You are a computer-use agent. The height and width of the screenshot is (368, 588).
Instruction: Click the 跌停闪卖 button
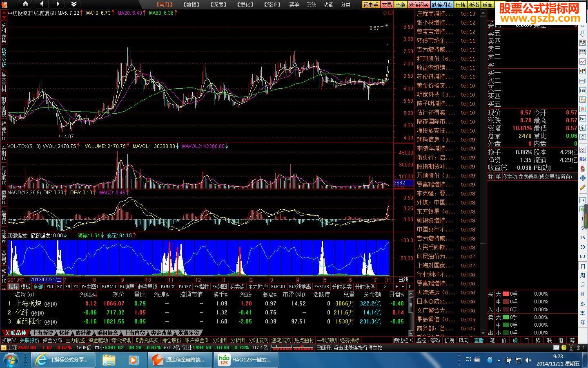pyautogui.click(x=442, y=5)
